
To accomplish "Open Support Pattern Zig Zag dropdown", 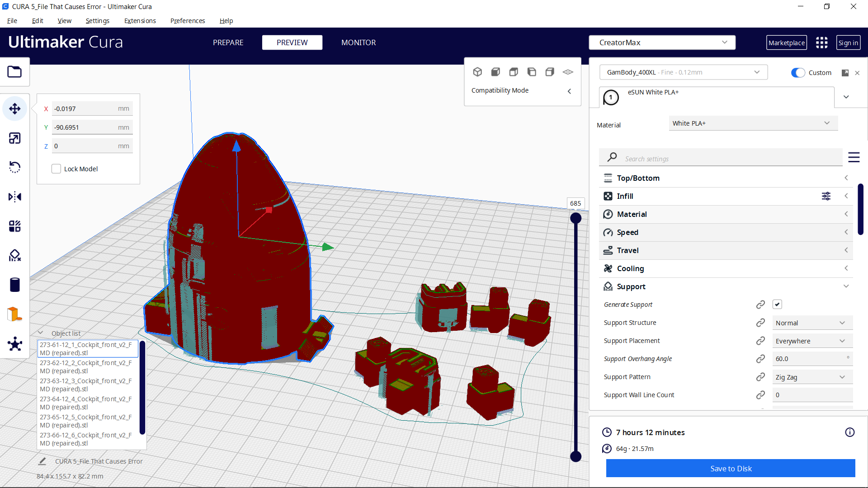I will tap(812, 377).
